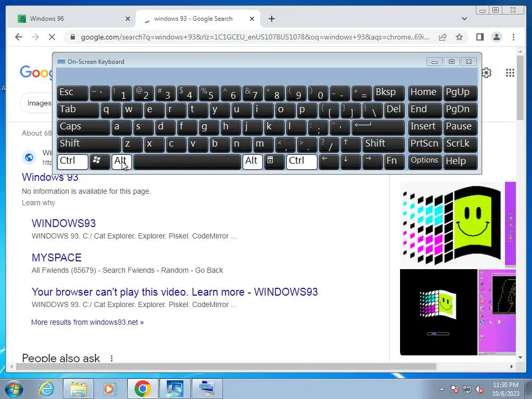Open the black Windows 93 boot screen image

(438, 312)
